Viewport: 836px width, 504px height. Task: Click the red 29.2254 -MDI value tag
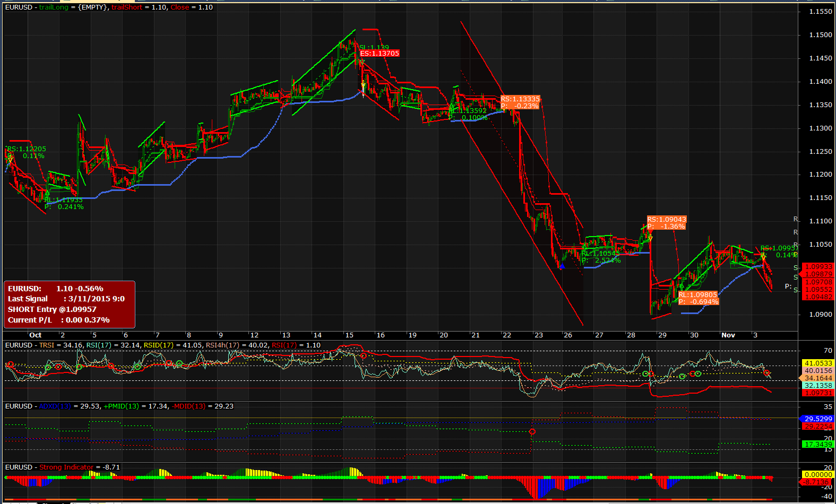pos(817,427)
